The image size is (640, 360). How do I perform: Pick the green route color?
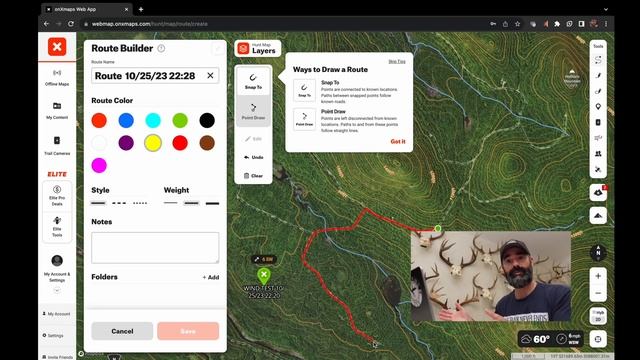coord(180,120)
